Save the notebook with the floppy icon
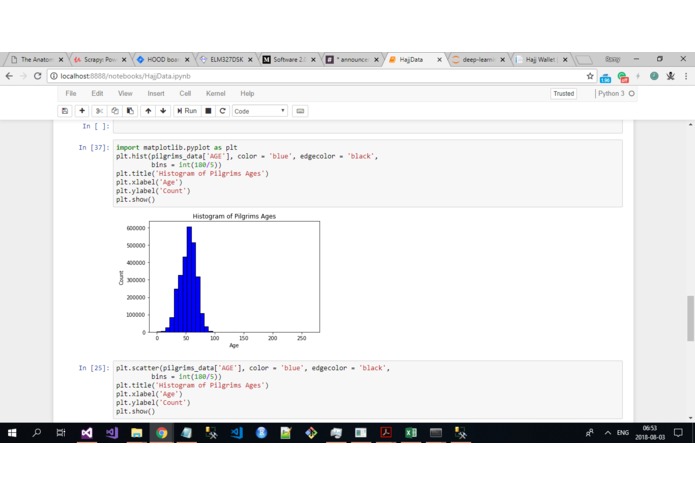Image resolution: width=695 pixels, height=494 pixels. 65,111
